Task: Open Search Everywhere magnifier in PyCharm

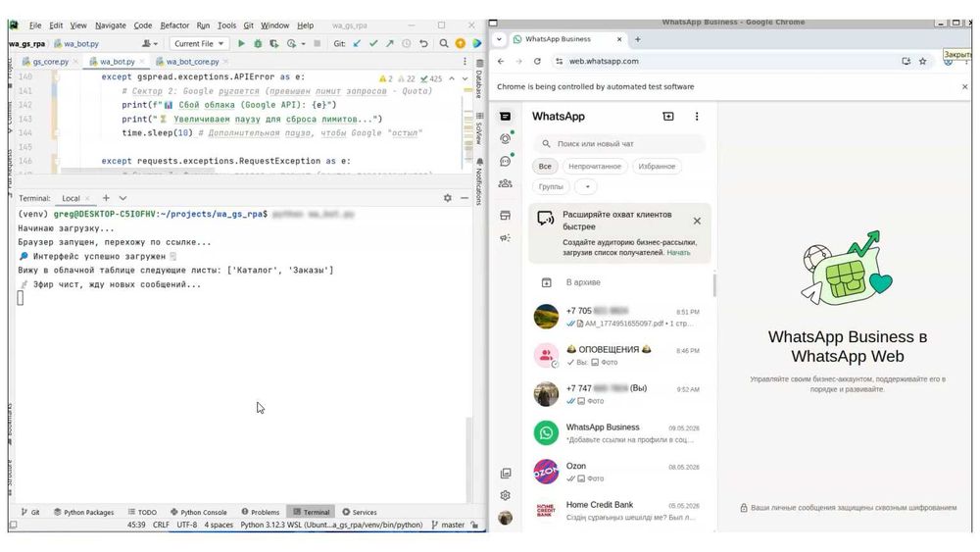Action: (444, 44)
